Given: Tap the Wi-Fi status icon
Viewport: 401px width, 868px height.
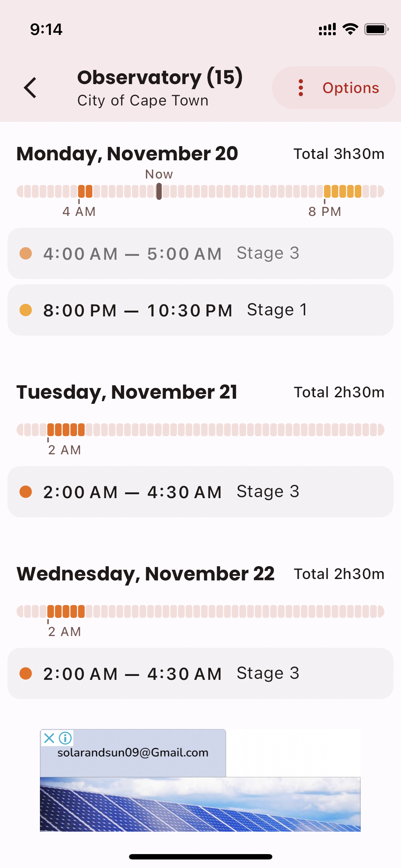Looking at the screenshot, I should pos(350,29).
